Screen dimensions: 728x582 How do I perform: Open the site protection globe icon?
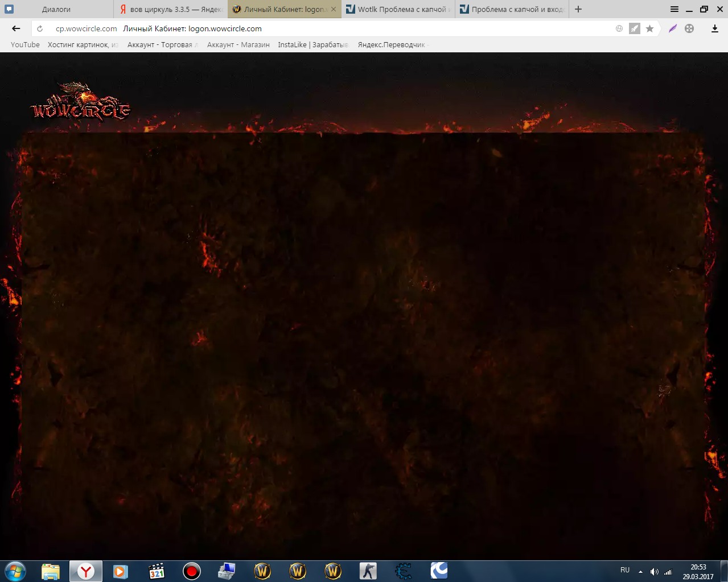point(619,28)
